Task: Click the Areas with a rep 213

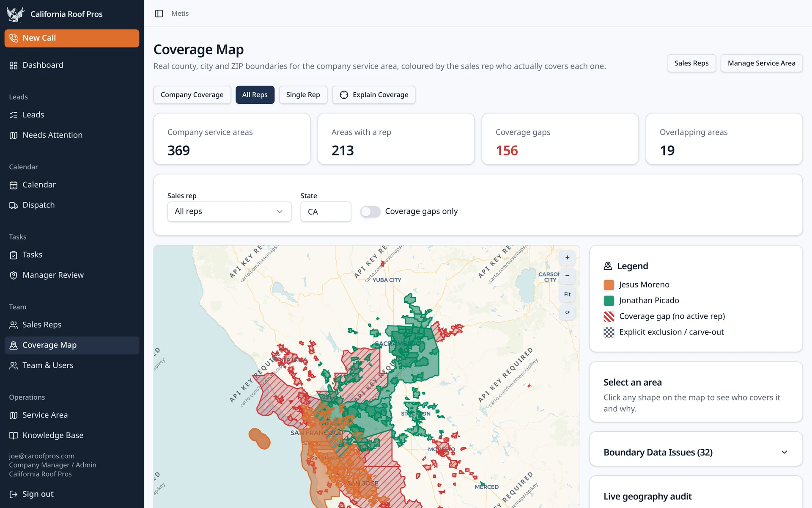Action: point(343,150)
